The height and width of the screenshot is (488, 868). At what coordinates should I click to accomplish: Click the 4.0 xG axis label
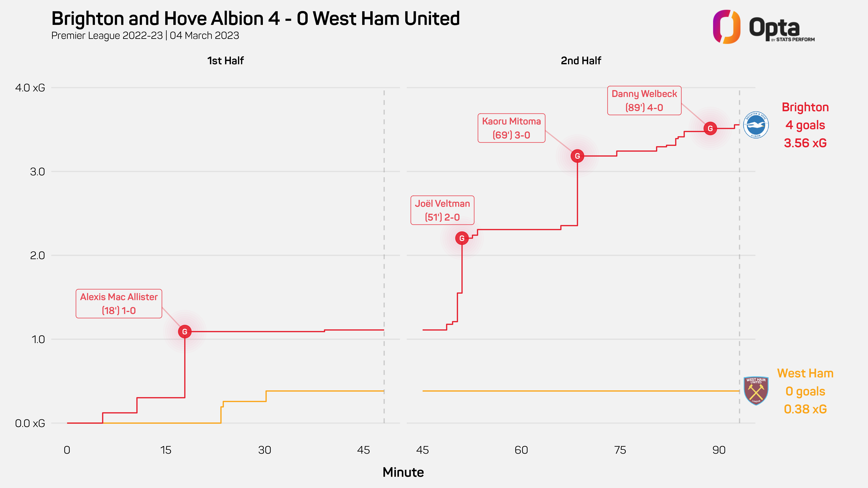pos(30,88)
